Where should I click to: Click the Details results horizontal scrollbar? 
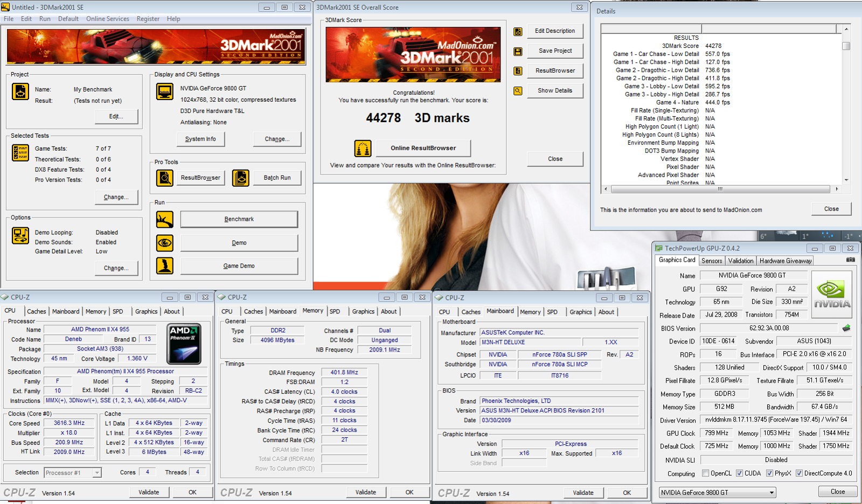[722, 189]
